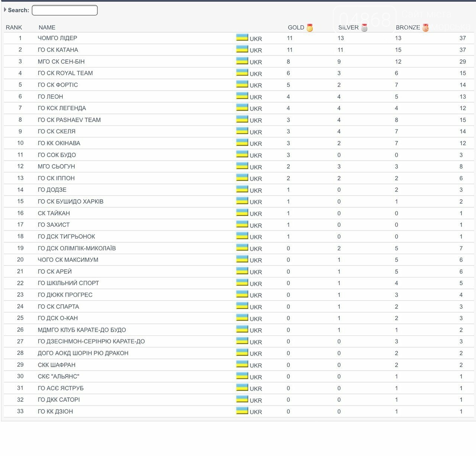Select the team name ЧОГО СК МАКСИМУМ
Screen dimensions: 476x456
tap(68, 260)
